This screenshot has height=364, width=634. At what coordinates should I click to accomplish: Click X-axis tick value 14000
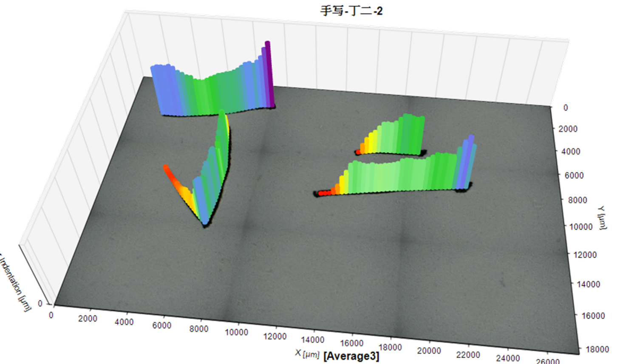(312, 340)
